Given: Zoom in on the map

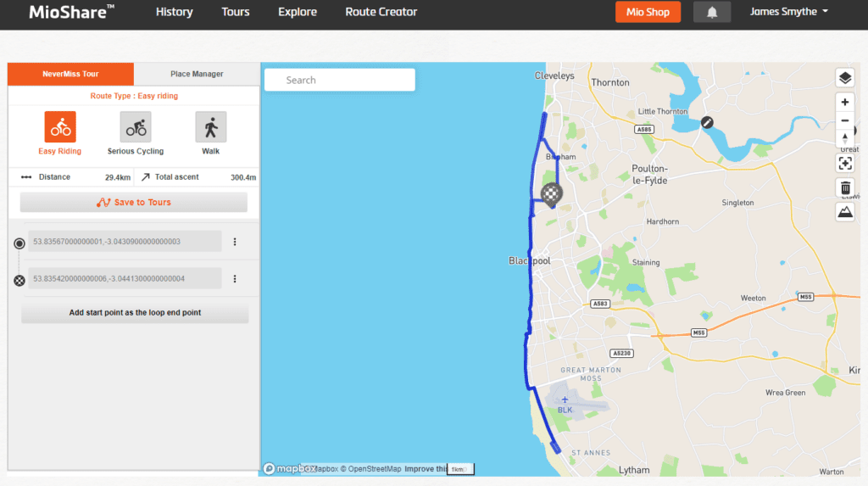Looking at the screenshot, I should 844,102.
